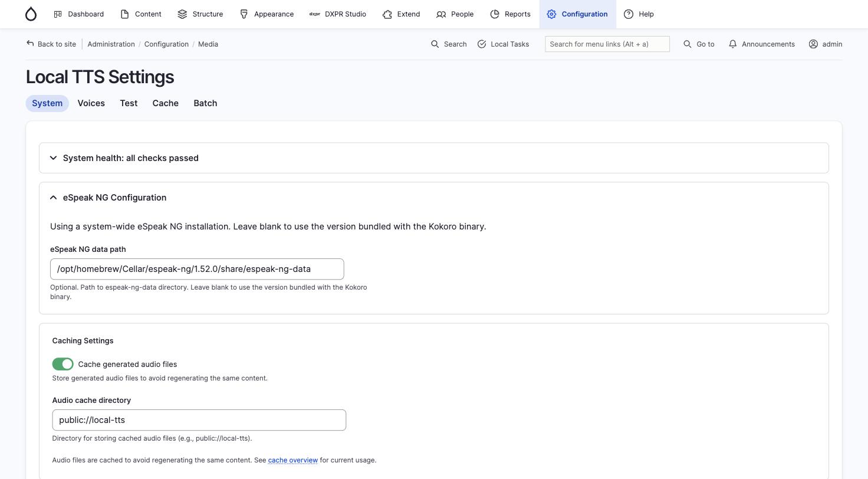Image resolution: width=868 pixels, height=479 pixels.
Task: Toggle Cache generated audio files switch
Action: click(63, 364)
